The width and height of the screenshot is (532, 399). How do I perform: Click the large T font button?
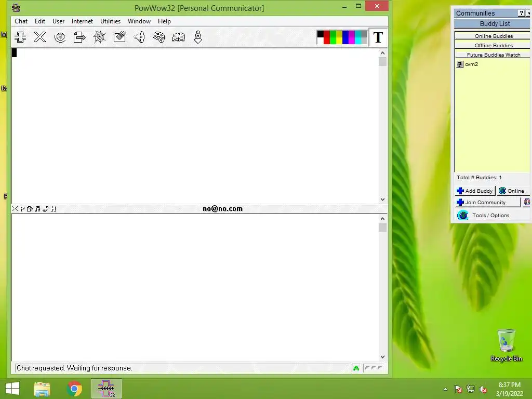[x=378, y=37]
